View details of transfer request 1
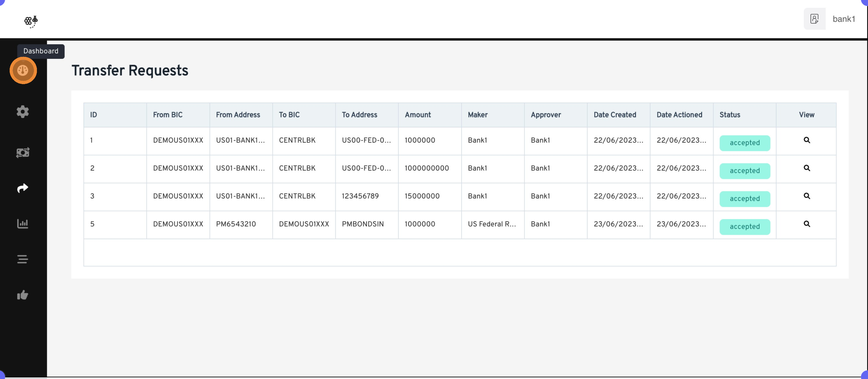 [x=807, y=140]
